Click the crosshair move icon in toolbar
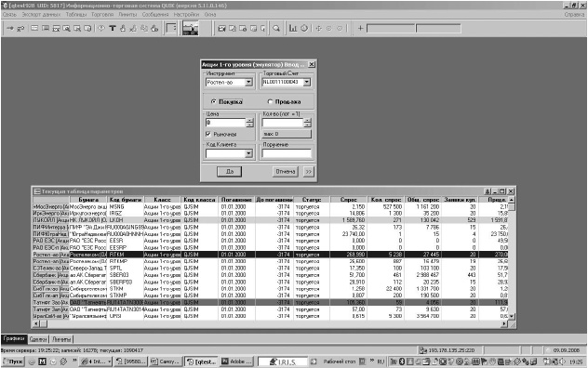Viewport: 588px width, 368px height. [x=319, y=29]
